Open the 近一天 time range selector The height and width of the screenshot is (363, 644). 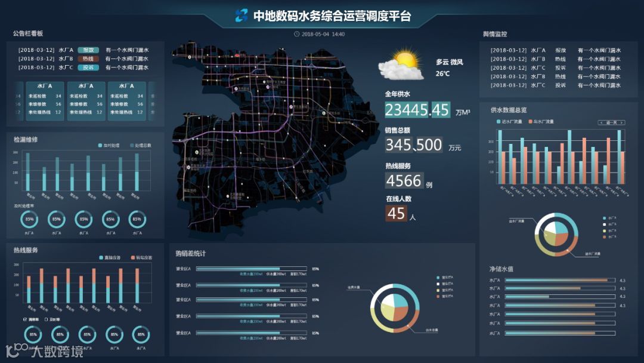612,122
